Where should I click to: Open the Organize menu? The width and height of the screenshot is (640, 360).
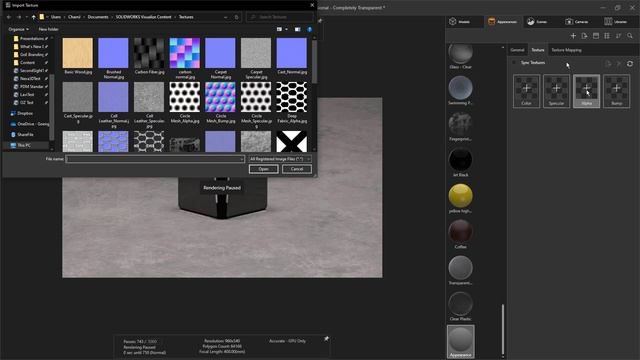click(18, 29)
